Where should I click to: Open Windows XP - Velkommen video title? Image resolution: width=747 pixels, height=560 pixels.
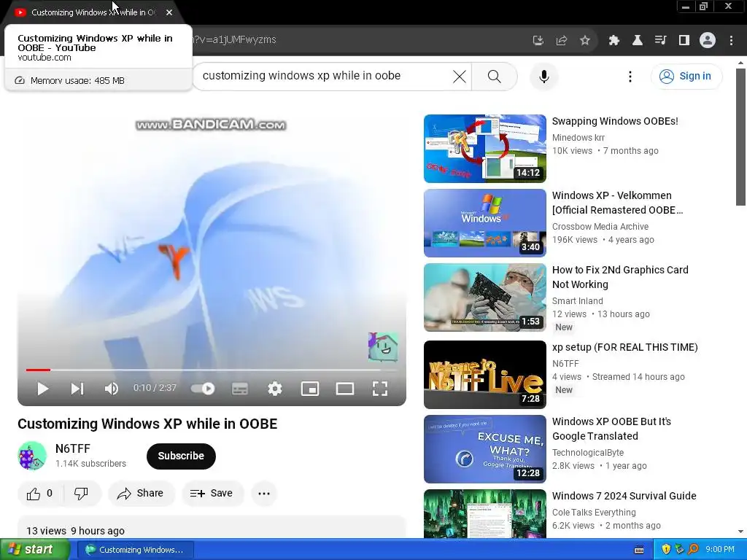click(x=617, y=203)
